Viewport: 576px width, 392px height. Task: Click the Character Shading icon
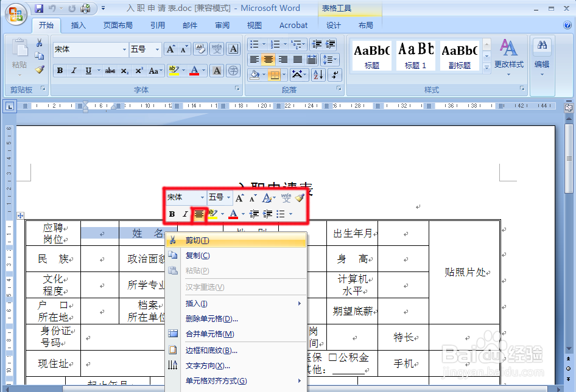[217, 71]
